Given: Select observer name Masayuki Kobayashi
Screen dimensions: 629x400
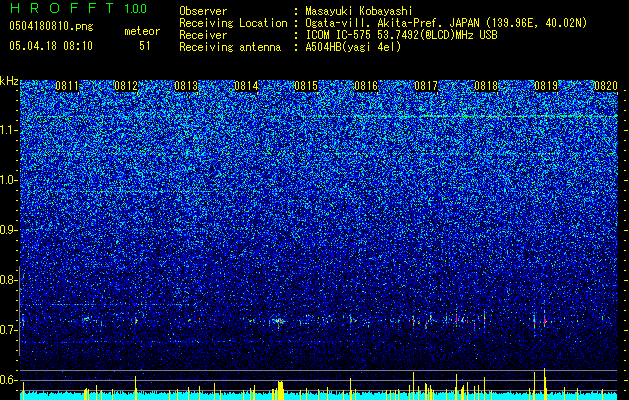Looking at the screenshot, I should coord(359,11).
